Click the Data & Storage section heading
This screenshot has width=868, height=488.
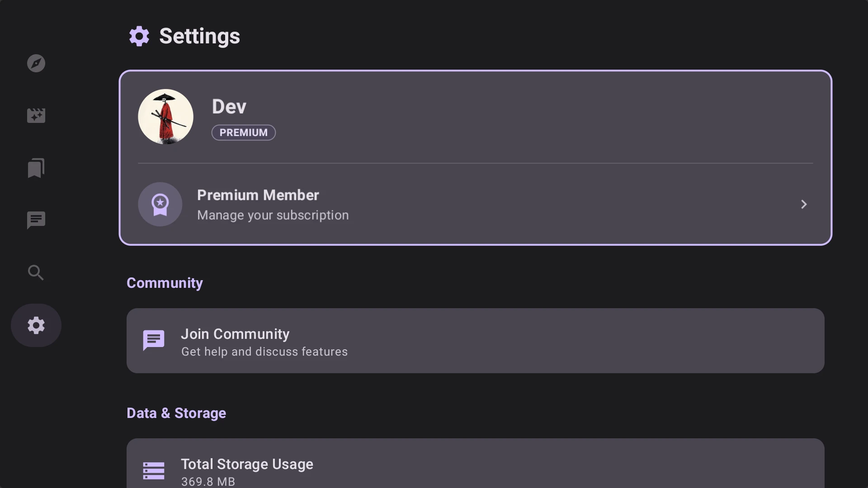pyautogui.click(x=176, y=413)
